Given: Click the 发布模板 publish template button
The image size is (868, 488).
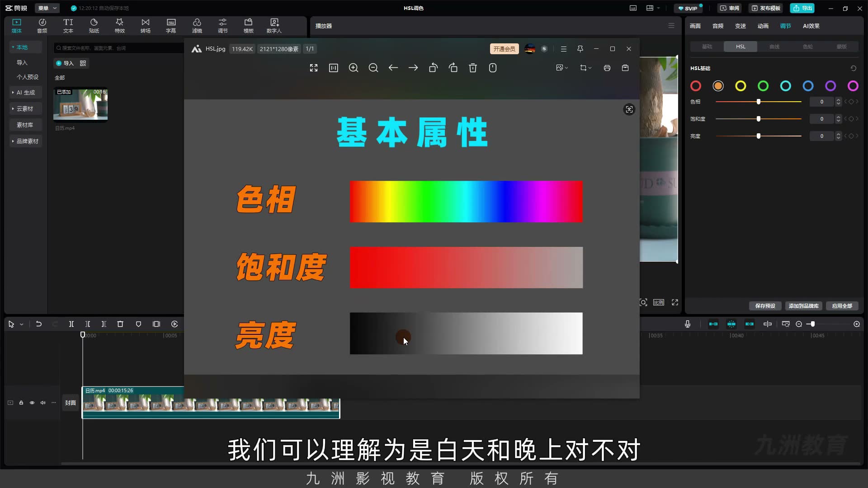Looking at the screenshot, I should coord(766,8).
